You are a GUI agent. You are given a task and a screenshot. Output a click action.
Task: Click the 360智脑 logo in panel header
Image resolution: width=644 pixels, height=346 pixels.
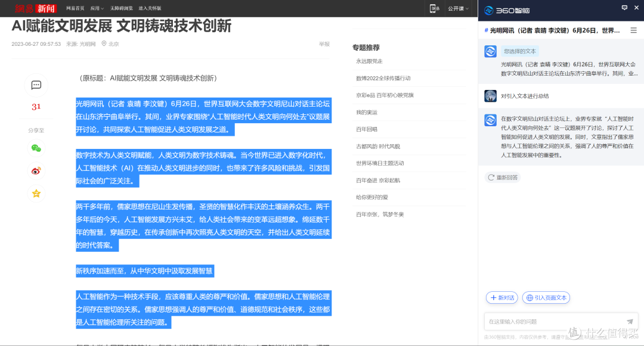click(x=507, y=11)
